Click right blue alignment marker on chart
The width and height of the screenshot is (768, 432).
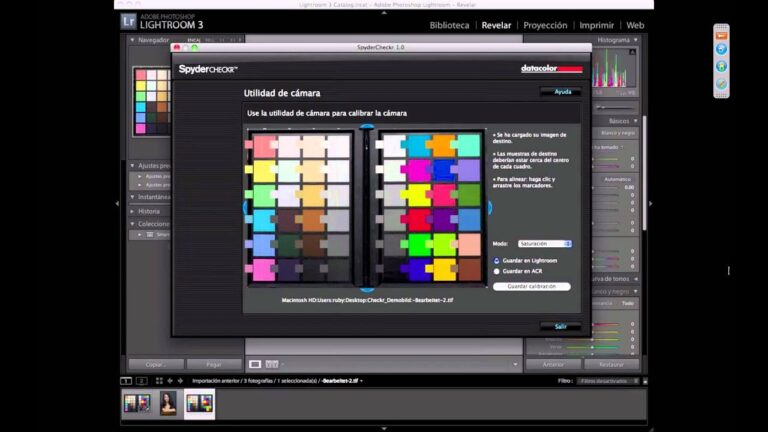489,208
